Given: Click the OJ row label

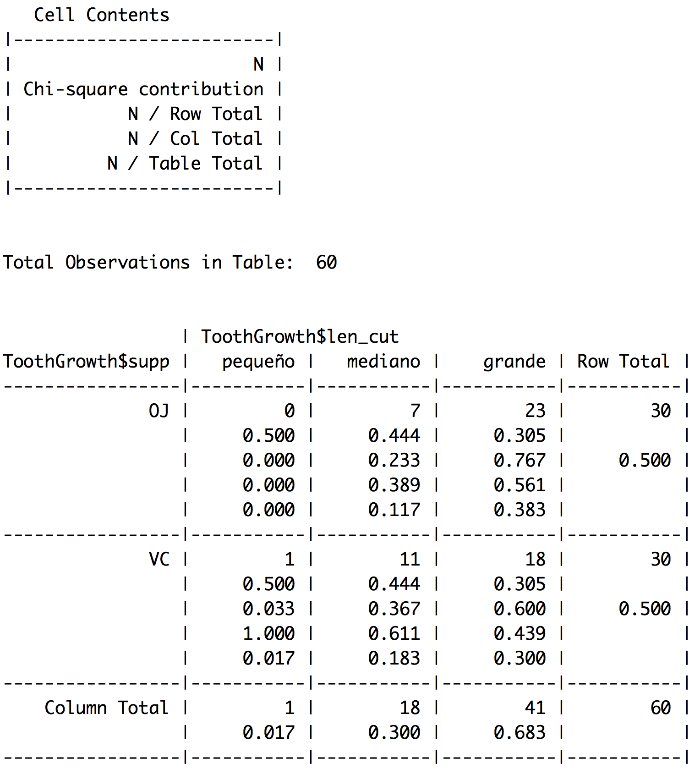Looking at the screenshot, I should pos(159,411).
